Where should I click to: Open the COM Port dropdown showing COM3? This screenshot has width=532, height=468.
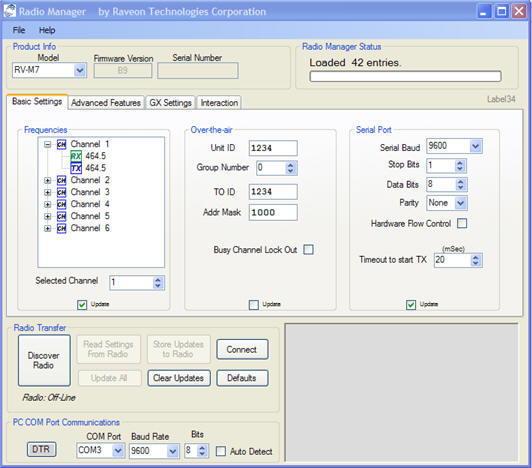(118, 451)
